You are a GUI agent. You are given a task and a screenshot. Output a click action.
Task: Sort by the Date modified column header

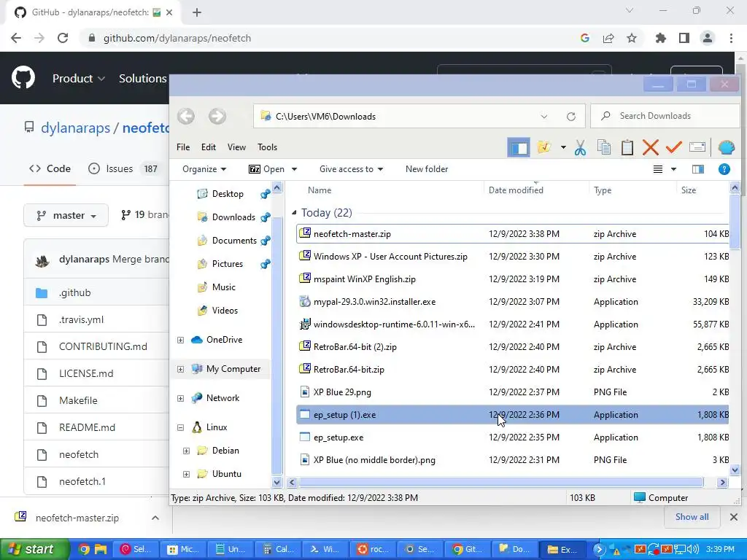point(516,190)
